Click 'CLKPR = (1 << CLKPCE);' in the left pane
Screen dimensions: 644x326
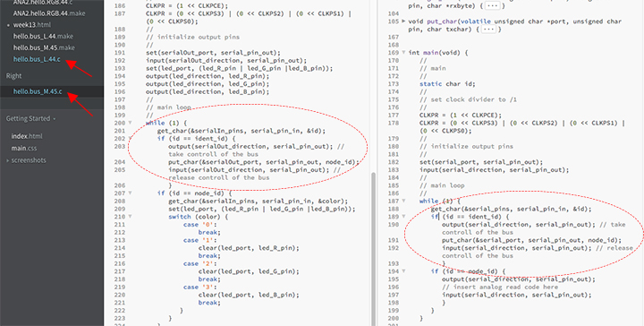click(187, 6)
